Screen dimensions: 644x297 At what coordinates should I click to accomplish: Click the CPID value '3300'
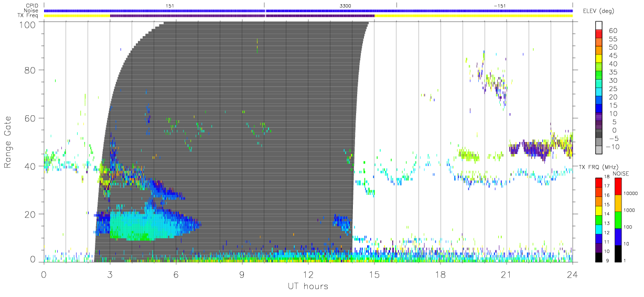click(x=346, y=6)
